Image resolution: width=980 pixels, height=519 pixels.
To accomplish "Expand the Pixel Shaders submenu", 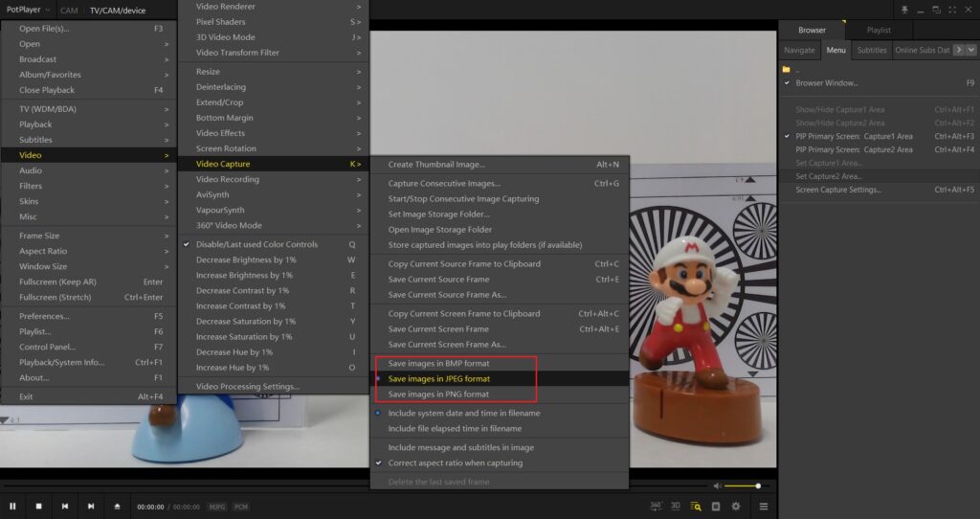I will (x=273, y=22).
